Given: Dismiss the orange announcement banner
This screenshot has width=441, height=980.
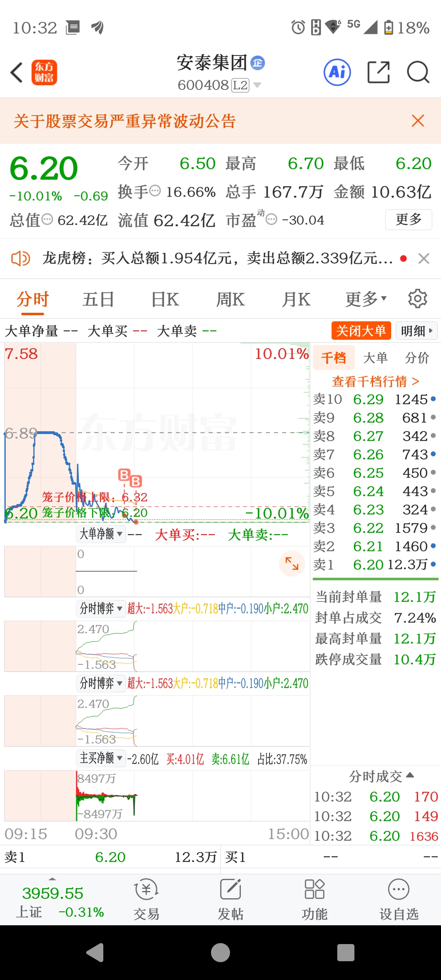Looking at the screenshot, I should click(418, 121).
